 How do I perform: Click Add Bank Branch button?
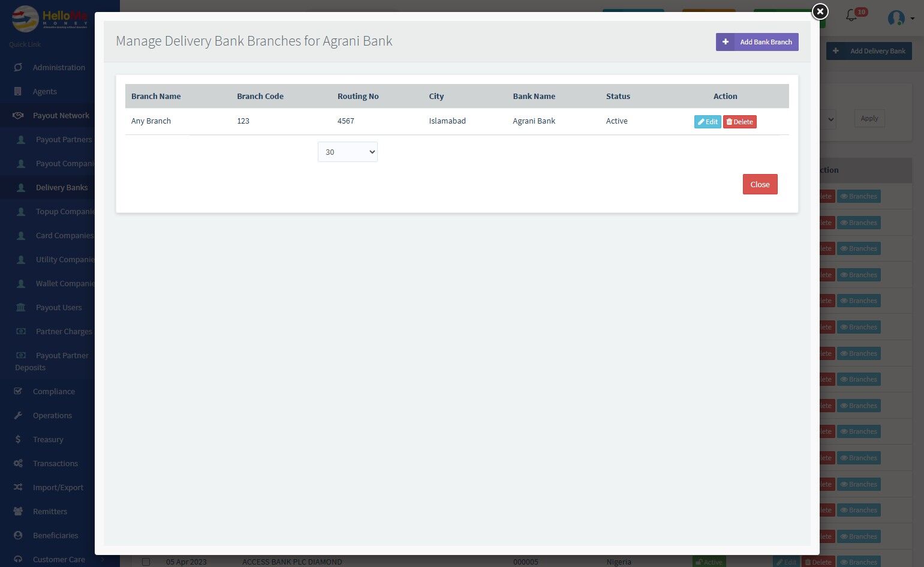(x=757, y=42)
